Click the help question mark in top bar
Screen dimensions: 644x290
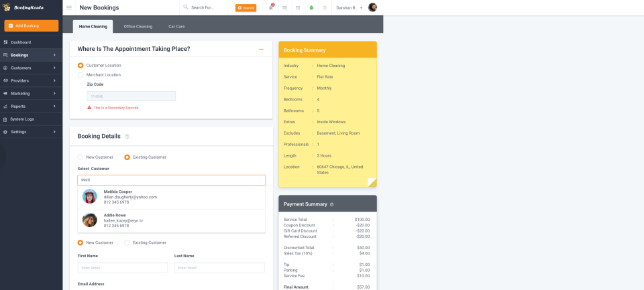325,7
